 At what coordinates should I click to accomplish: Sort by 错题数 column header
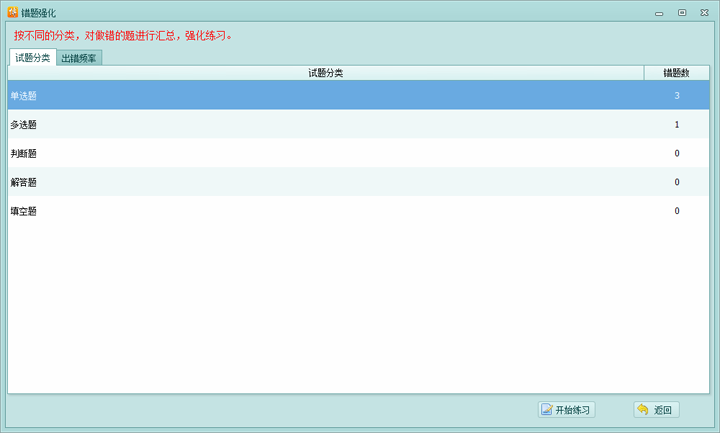tap(676, 73)
